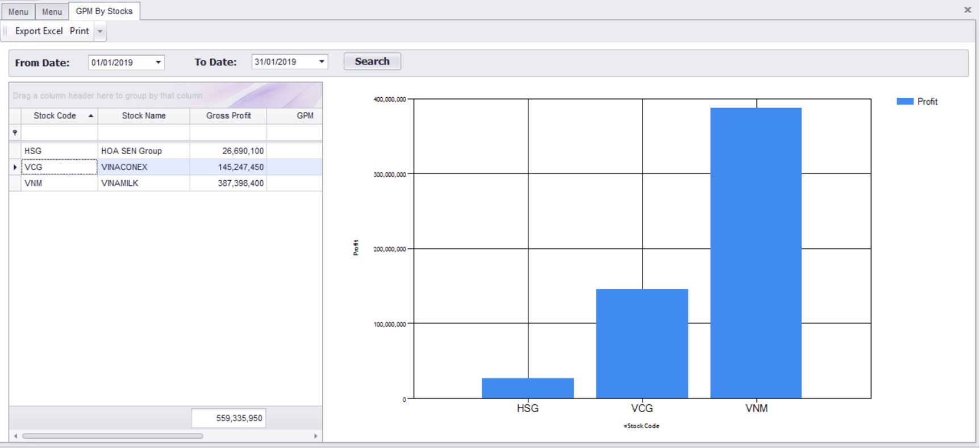Click the toolbar drag handle grip

[6, 31]
